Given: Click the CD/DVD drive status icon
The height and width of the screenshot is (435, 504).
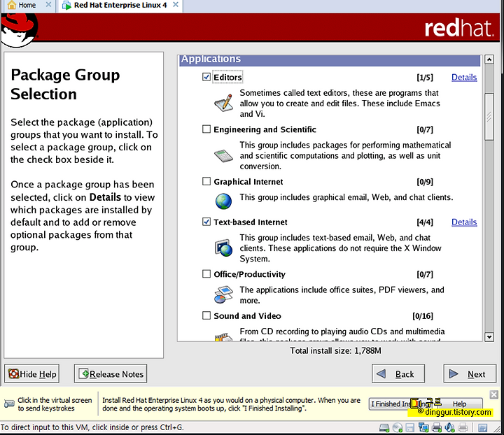Looking at the screenshot, I should (x=398, y=427).
